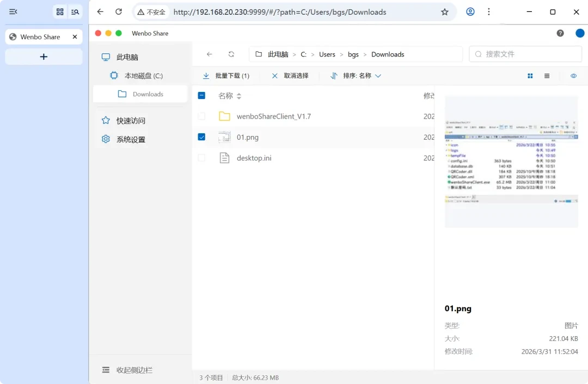Screen dimensions: 588x384
Task: Click the bgs breadcrumb
Action: click(x=353, y=54)
